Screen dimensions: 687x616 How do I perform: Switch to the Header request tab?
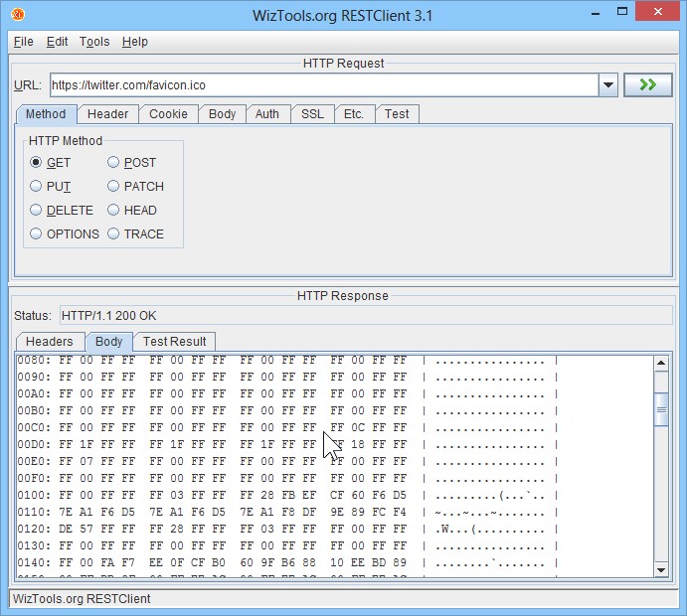pos(107,114)
